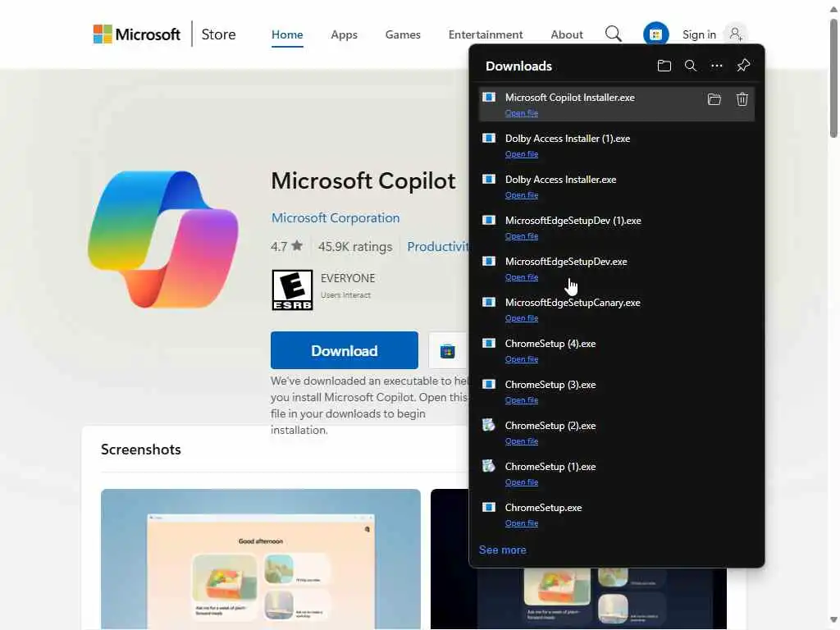Open the About tab
This screenshot has height=630, width=840.
coord(567,34)
